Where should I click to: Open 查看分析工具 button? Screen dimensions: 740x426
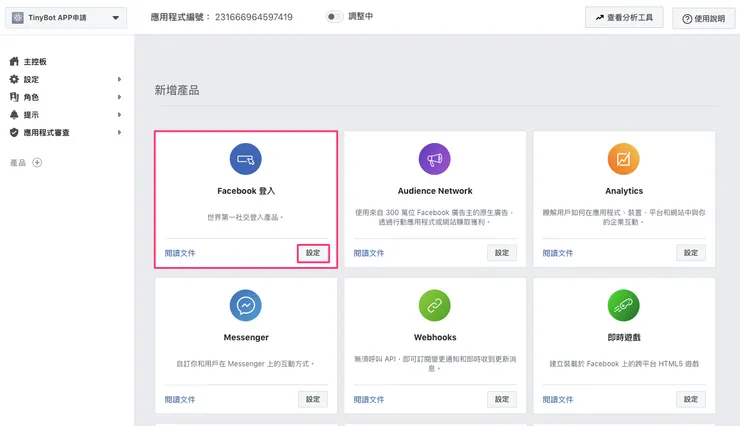click(x=624, y=17)
